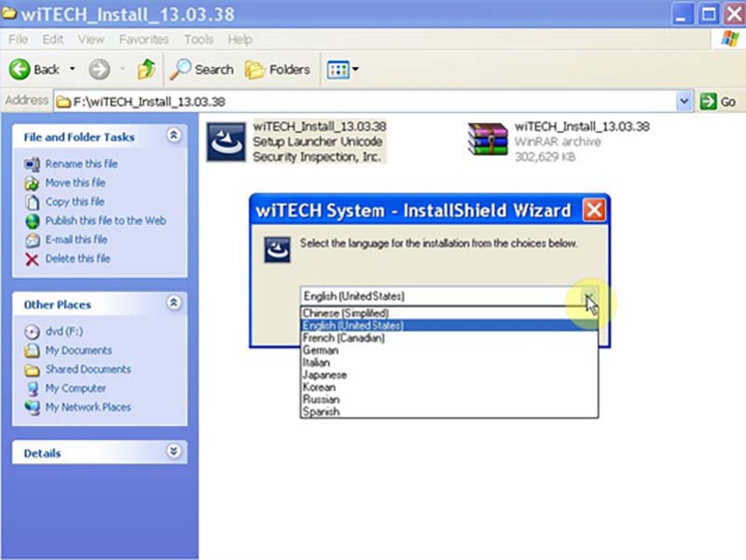Open the Views dropdown button
Screen dimensions: 746x560
342,70
